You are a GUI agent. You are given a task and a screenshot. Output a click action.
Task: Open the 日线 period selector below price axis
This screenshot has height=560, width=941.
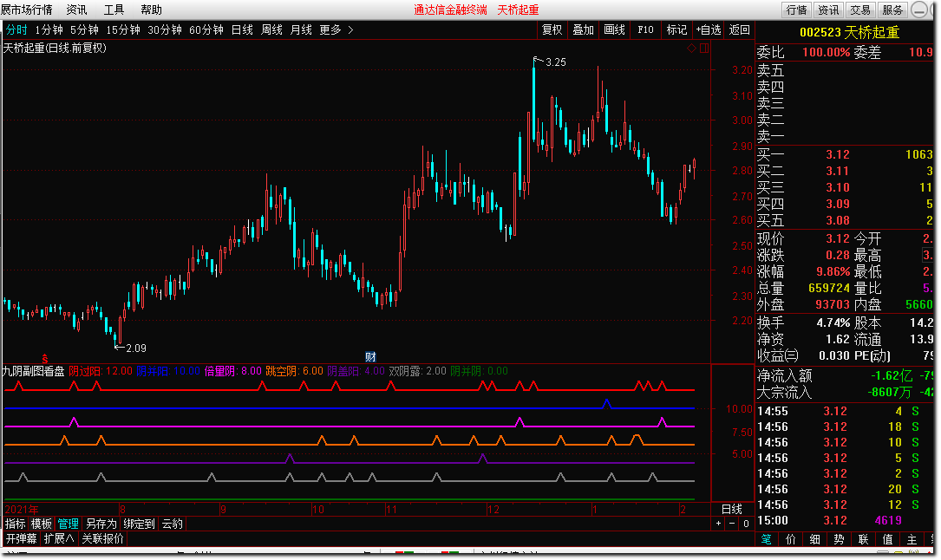click(732, 509)
